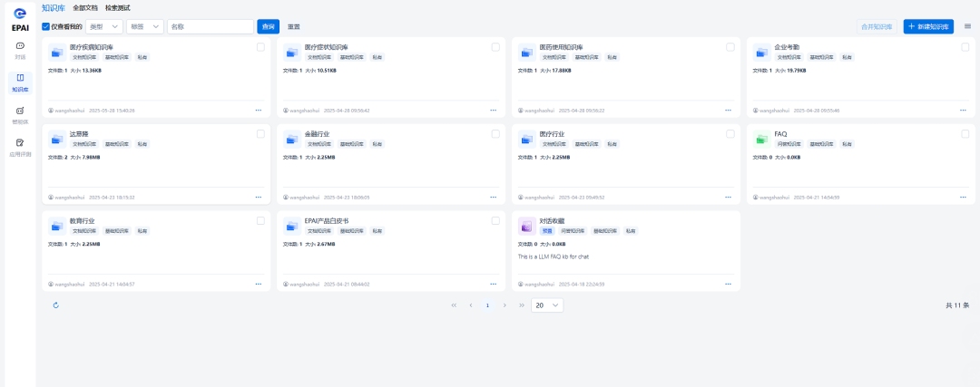Click the green FAQ knowledge base folder icon
Image resolution: width=980 pixels, height=387 pixels.
761,139
